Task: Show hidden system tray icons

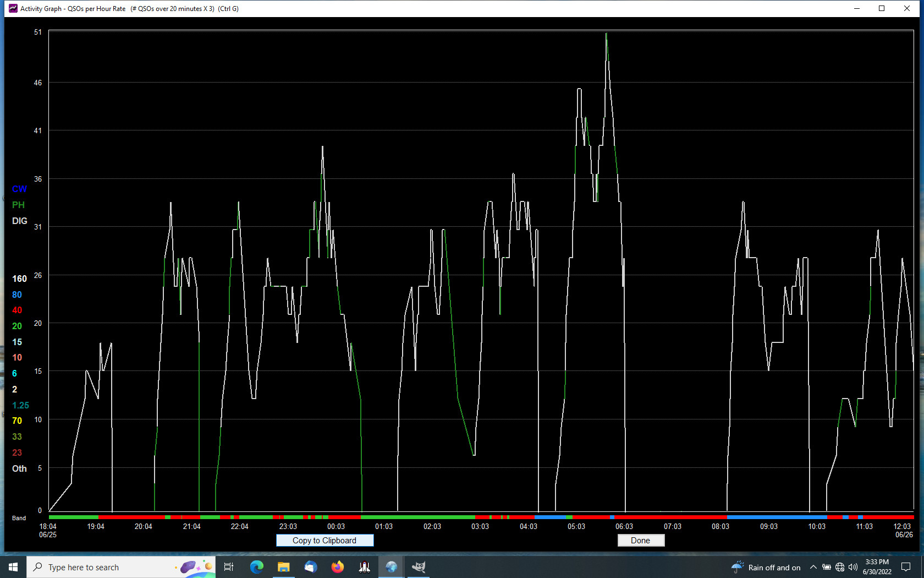Action: pyautogui.click(x=813, y=567)
